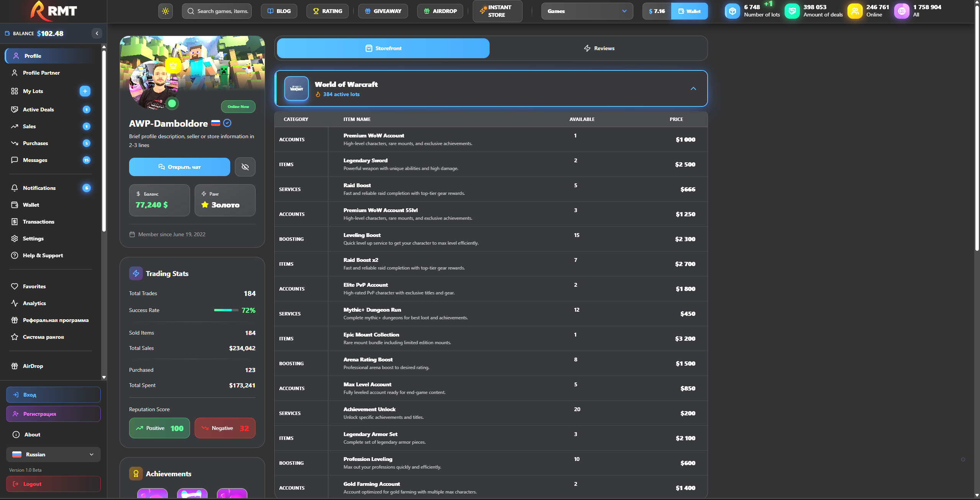Image resolution: width=980 pixels, height=500 pixels.
Task: Click the All users globe icon
Action: pyautogui.click(x=901, y=11)
